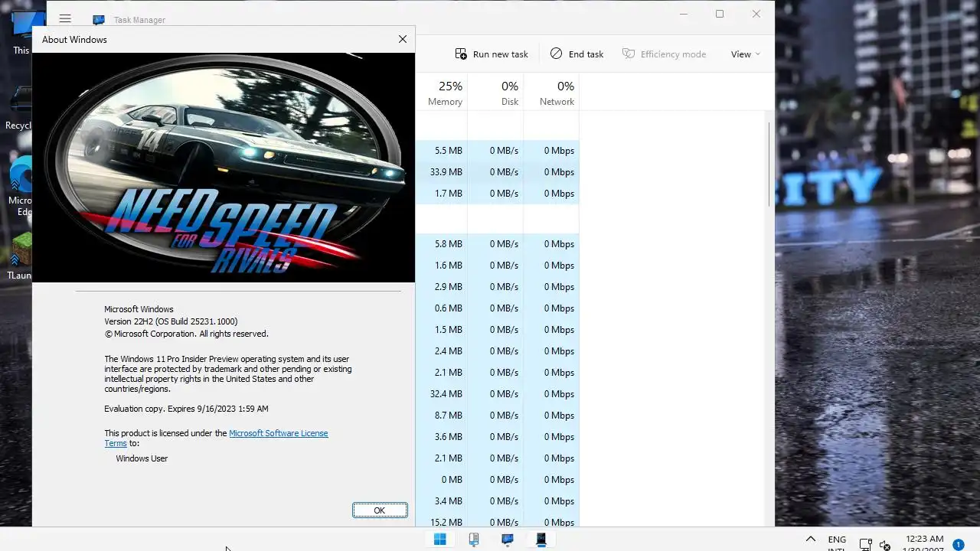Select the 1.5 MB memory cell
980x551 pixels.
point(442,330)
